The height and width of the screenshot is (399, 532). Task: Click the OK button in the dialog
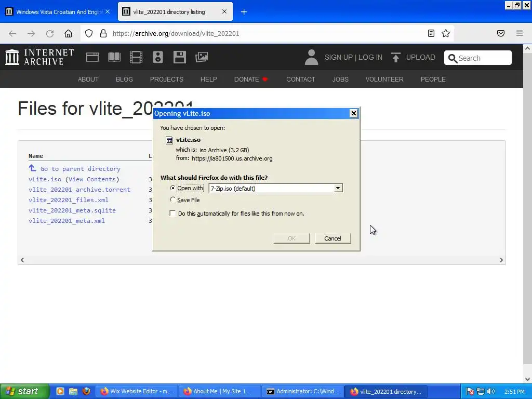(292, 238)
